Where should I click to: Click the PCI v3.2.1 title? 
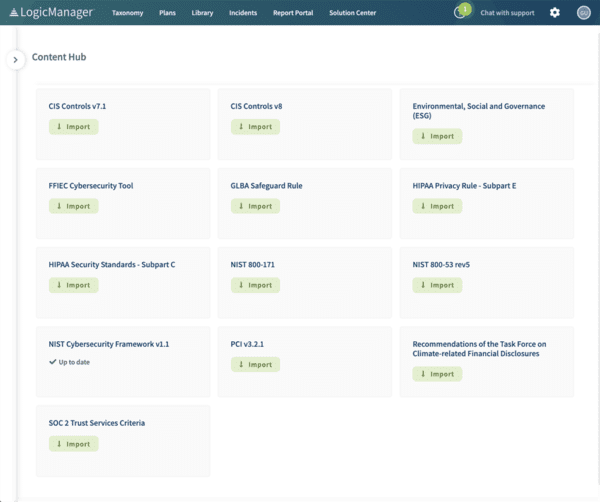[x=247, y=344]
